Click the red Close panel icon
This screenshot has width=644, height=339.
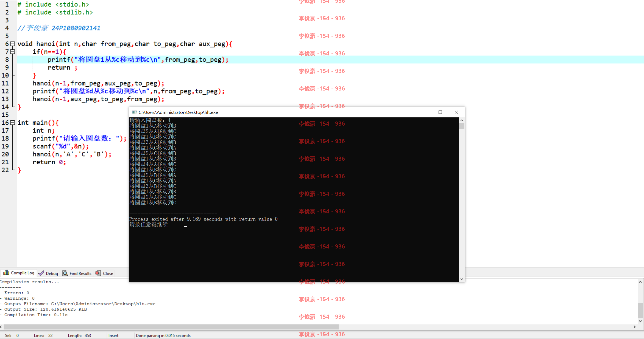click(x=98, y=273)
